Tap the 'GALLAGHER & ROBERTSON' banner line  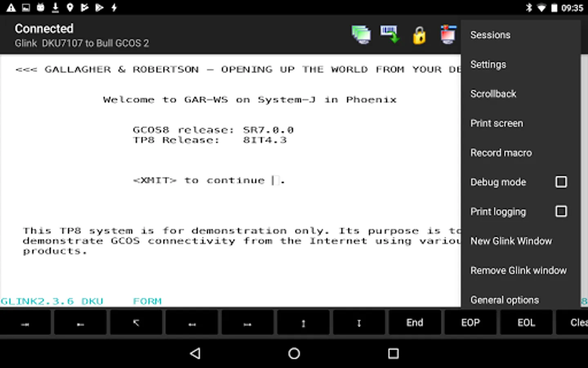pos(238,70)
